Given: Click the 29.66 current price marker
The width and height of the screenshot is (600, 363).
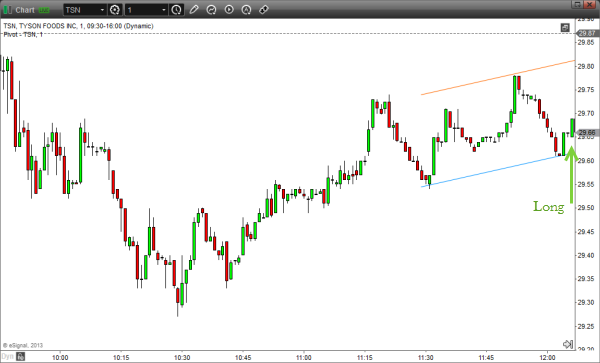Looking at the screenshot, I should pos(587,133).
